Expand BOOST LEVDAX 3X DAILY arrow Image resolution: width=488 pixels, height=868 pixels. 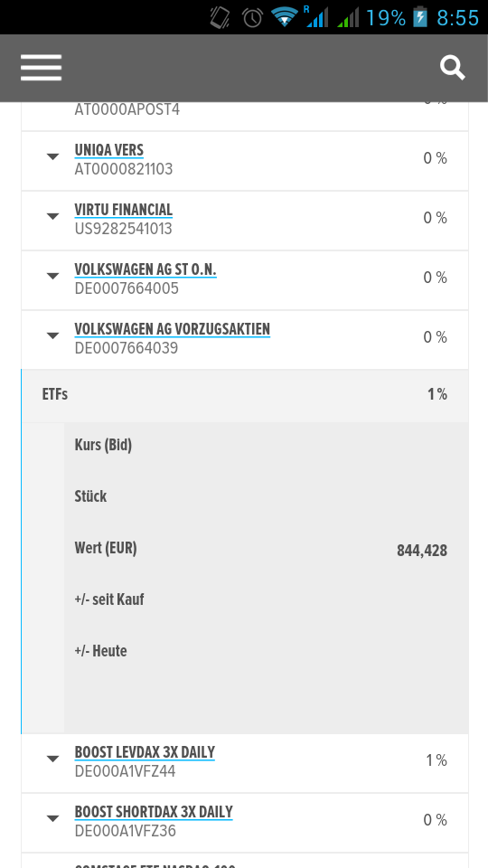tap(52, 759)
